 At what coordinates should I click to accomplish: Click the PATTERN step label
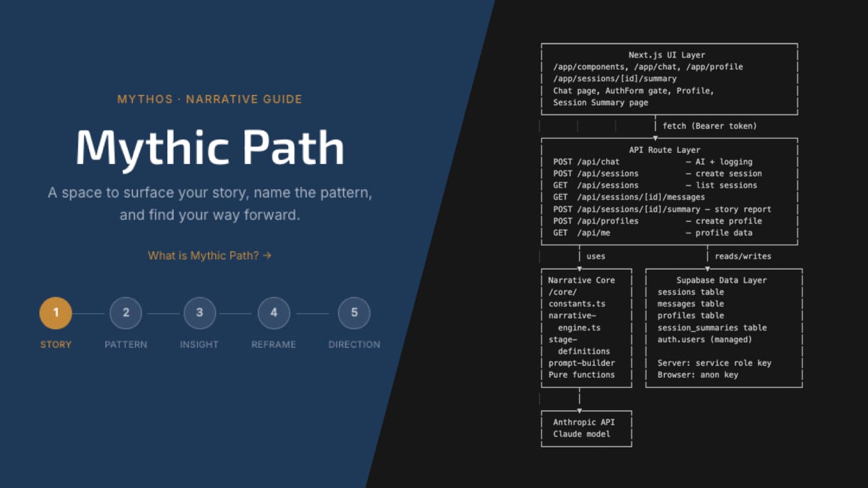click(126, 345)
